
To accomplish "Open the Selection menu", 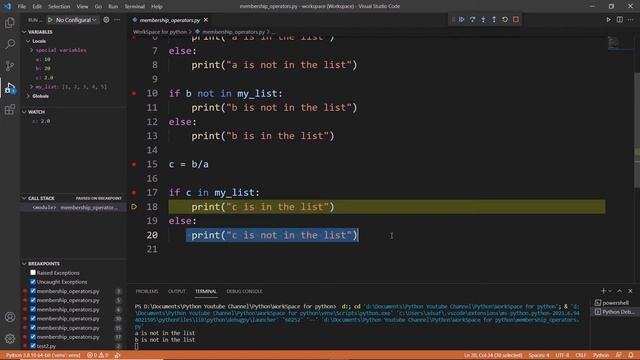I will click(59, 7).
